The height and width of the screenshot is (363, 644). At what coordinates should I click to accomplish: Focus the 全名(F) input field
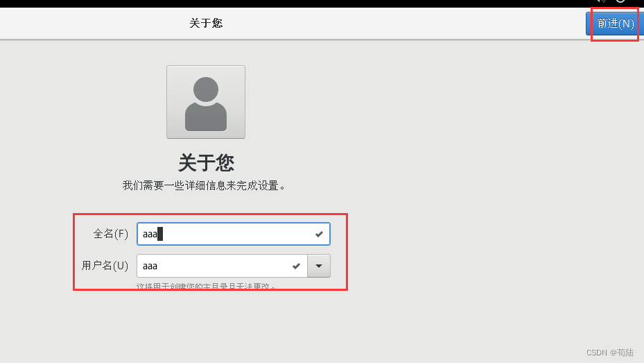click(x=234, y=234)
